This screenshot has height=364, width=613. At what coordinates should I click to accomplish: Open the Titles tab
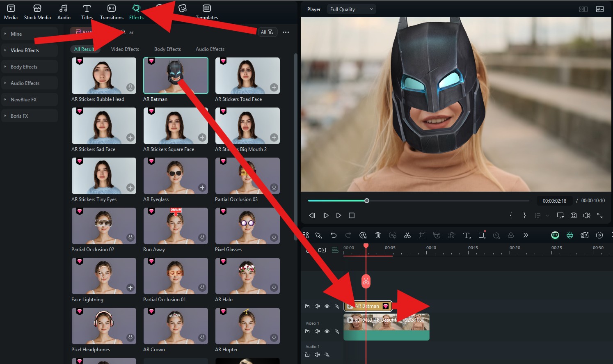pos(87,12)
